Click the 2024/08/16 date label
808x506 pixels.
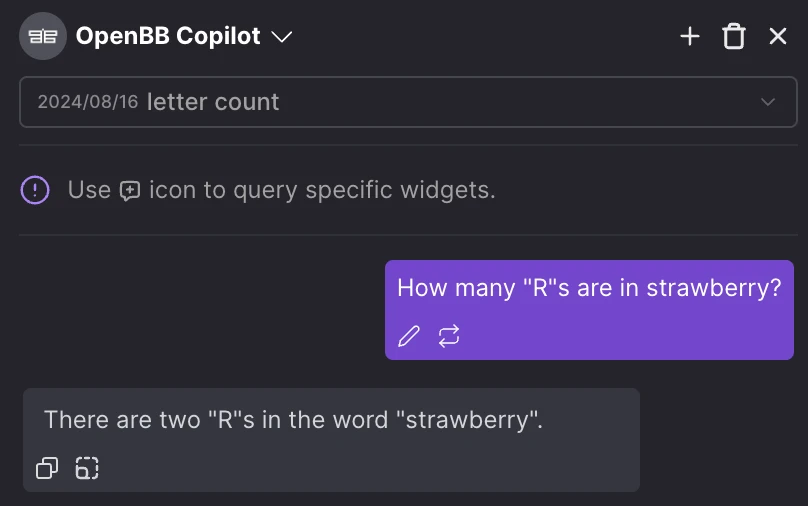[x=87, y=102]
